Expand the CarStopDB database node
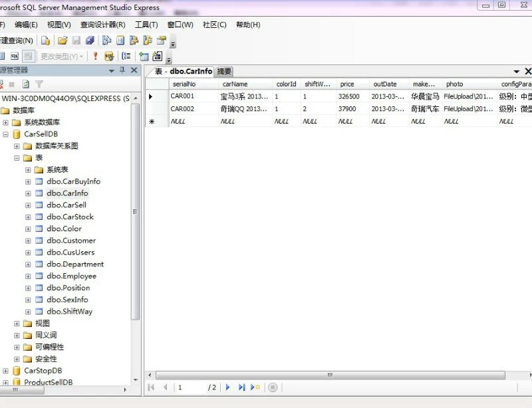 pyautogui.click(x=5, y=371)
